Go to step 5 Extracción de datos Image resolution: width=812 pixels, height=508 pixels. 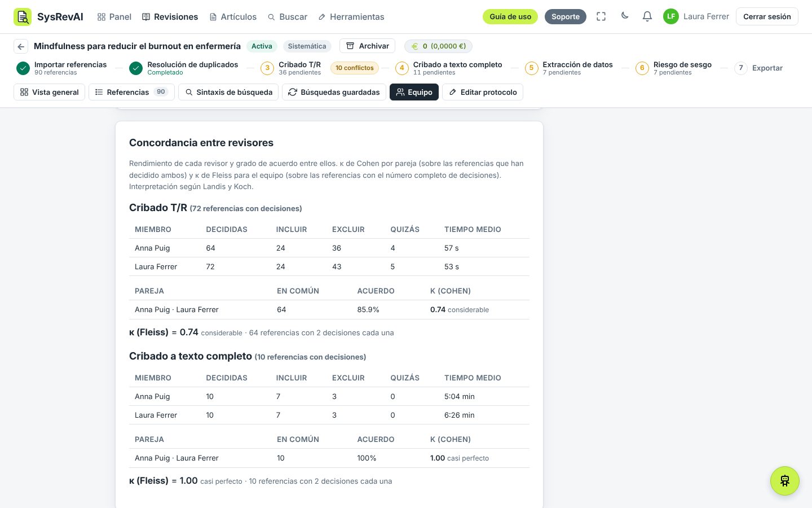point(569,68)
